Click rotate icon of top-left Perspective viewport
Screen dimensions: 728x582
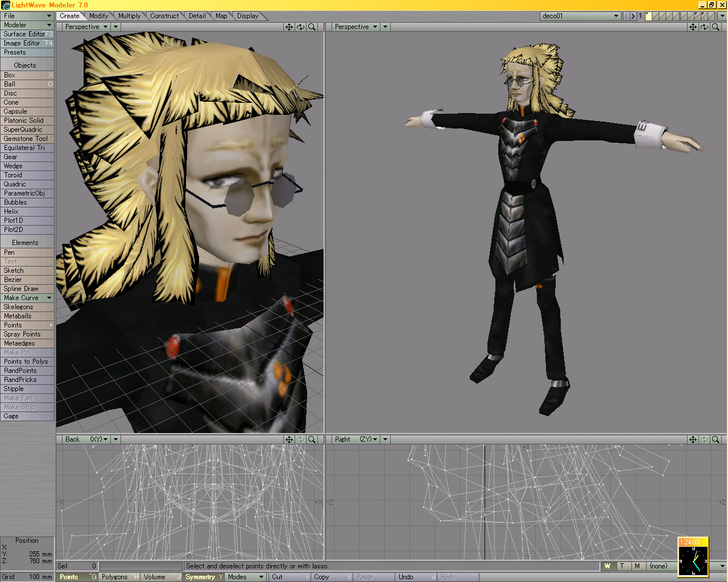tap(300, 27)
